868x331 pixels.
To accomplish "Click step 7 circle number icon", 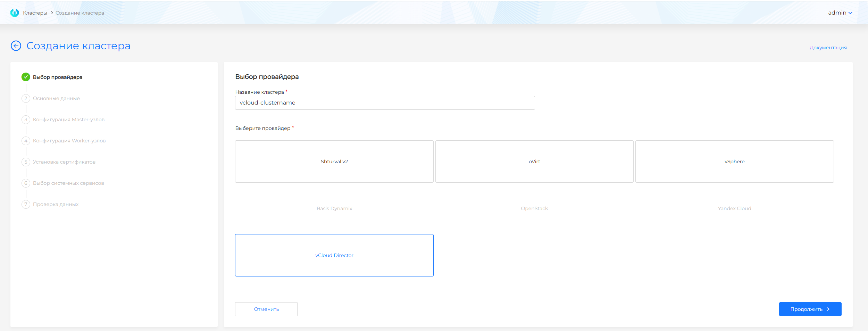I will 26,204.
